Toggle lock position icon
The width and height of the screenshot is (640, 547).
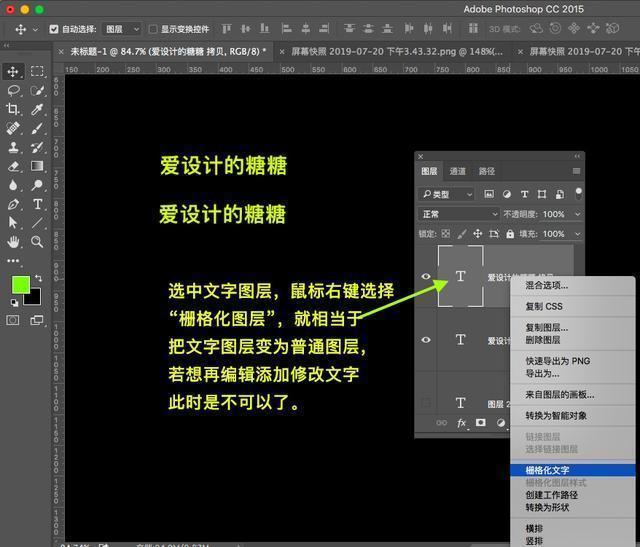478,234
